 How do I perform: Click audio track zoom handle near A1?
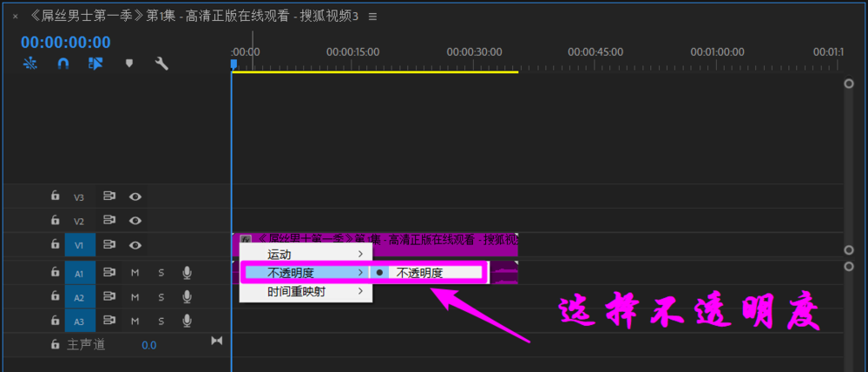(849, 266)
